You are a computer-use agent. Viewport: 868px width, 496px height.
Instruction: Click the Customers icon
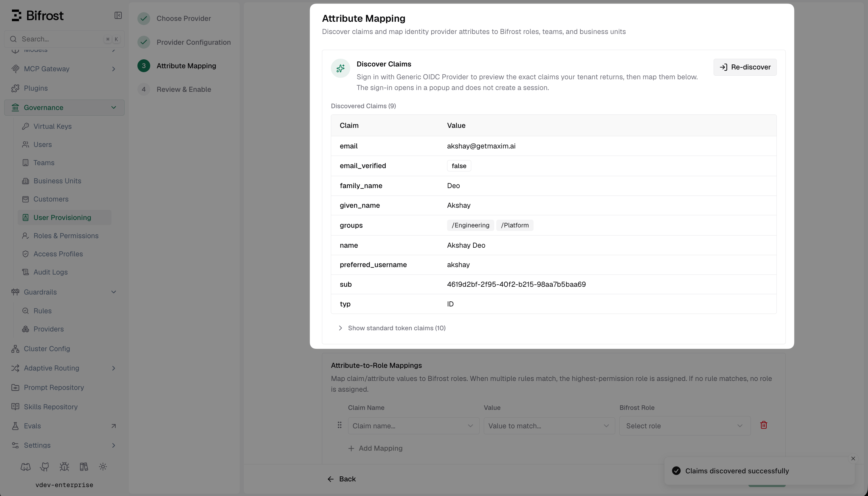tap(26, 199)
